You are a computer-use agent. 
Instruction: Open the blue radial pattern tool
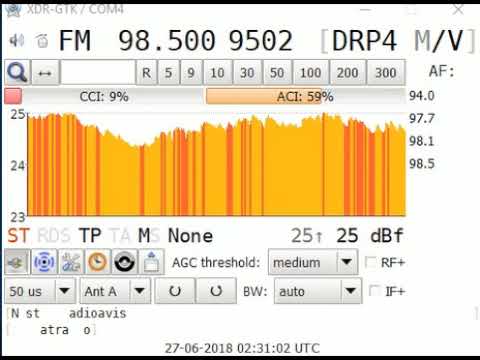pyautogui.click(x=44, y=262)
